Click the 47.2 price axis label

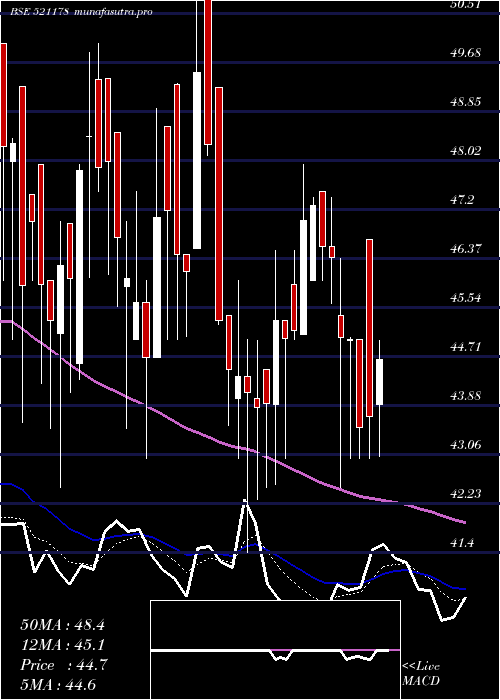point(462,200)
